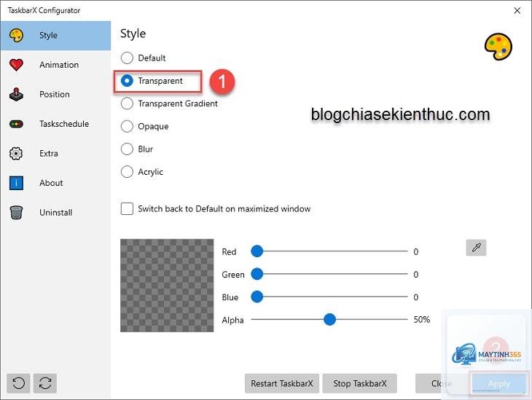
Task: Click the eyedropper color picker button
Action: 476,248
